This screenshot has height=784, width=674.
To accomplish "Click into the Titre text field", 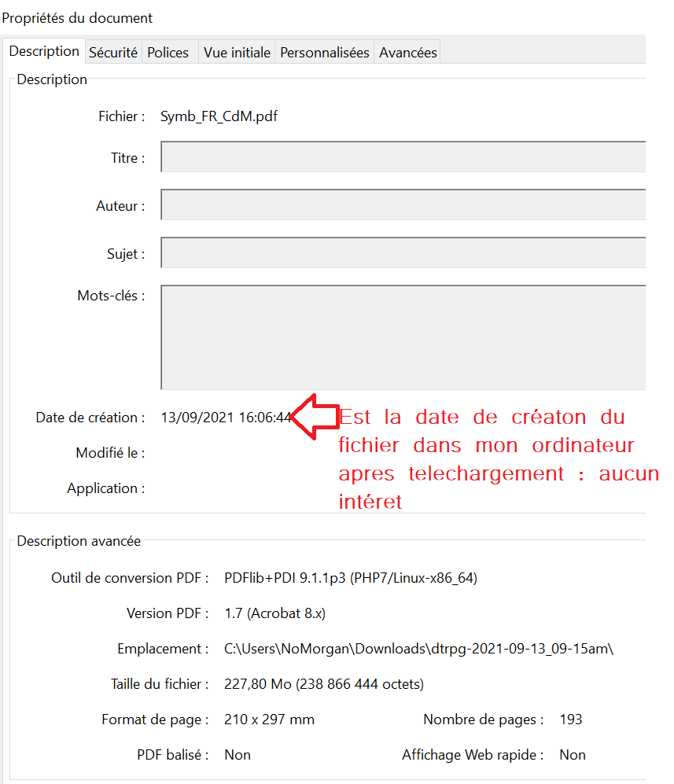I will click(x=403, y=156).
